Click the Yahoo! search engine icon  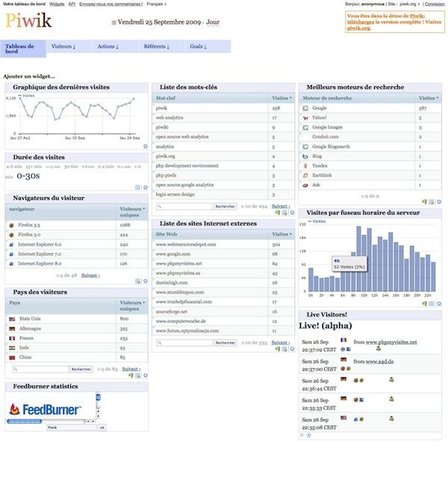(x=305, y=118)
